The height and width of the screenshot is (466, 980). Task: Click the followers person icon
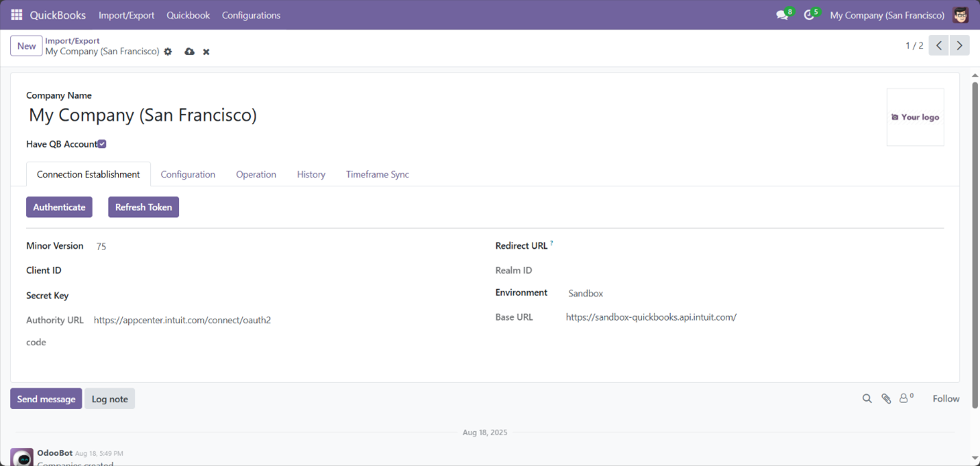905,398
